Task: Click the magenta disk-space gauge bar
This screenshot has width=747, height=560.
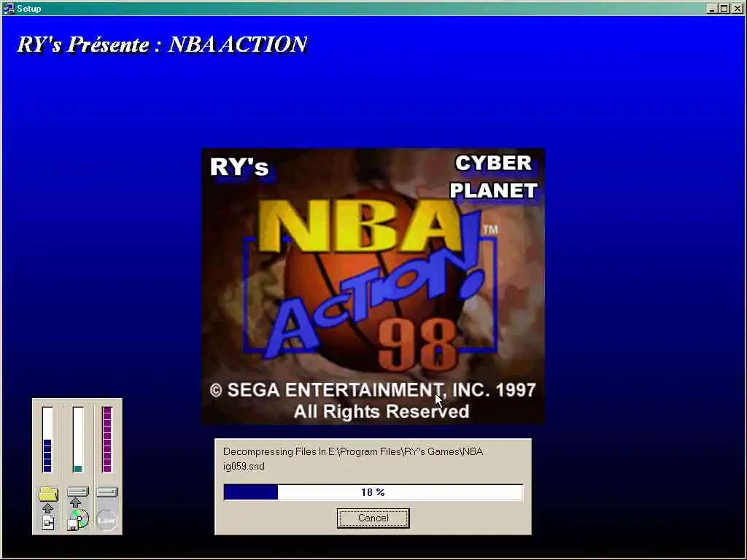Action: [x=107, y=440]
